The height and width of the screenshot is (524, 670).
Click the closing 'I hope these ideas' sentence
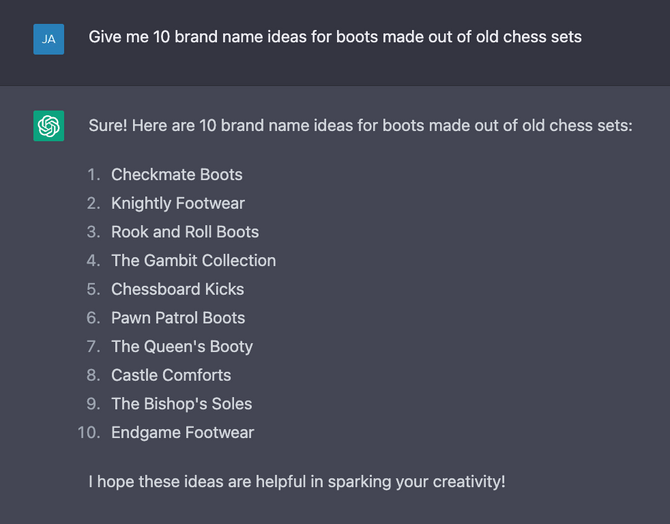click(x=297, y=482)
